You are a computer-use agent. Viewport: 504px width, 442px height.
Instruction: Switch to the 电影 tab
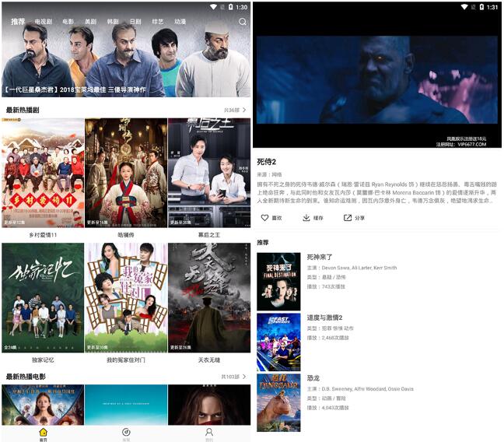tap(68, 22)
